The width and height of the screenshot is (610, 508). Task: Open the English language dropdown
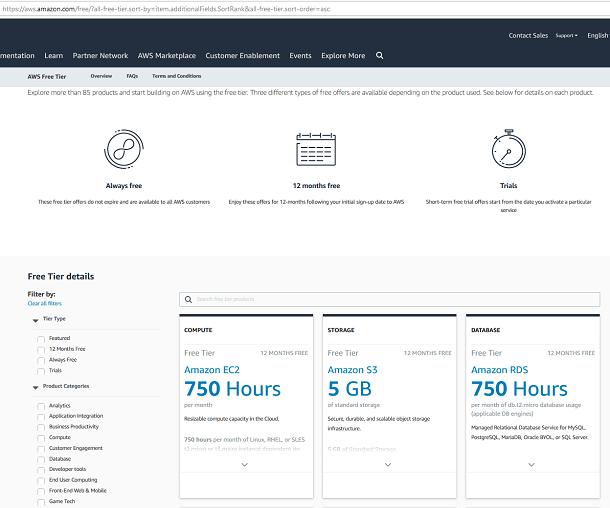[x=598, y=35]
